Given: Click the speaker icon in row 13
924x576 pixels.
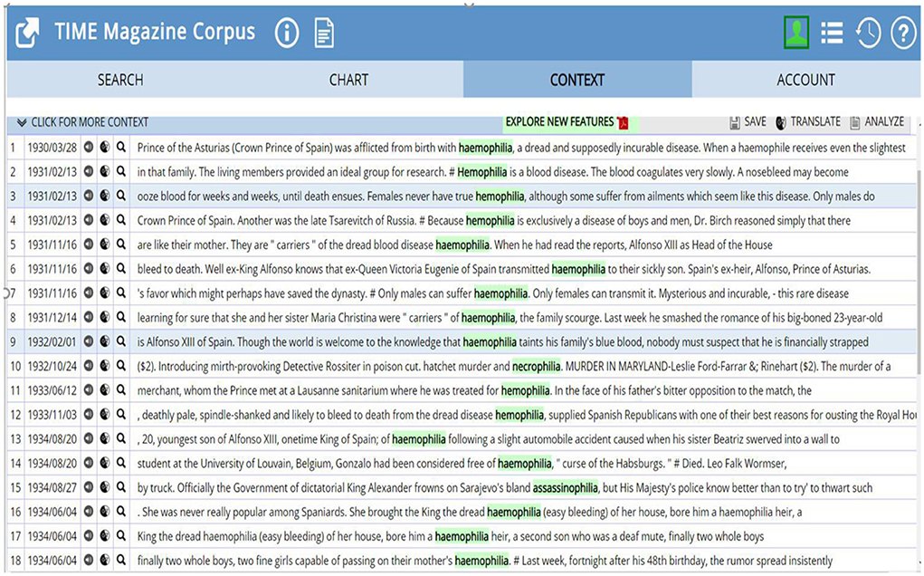Looking at the screenshot, I should 89,438.
